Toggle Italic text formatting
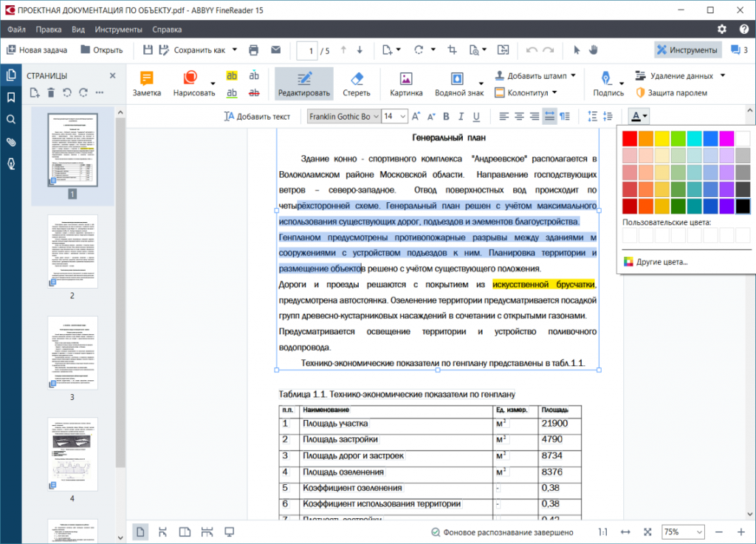This screenshot has width=756, height=544. (461, 117)
